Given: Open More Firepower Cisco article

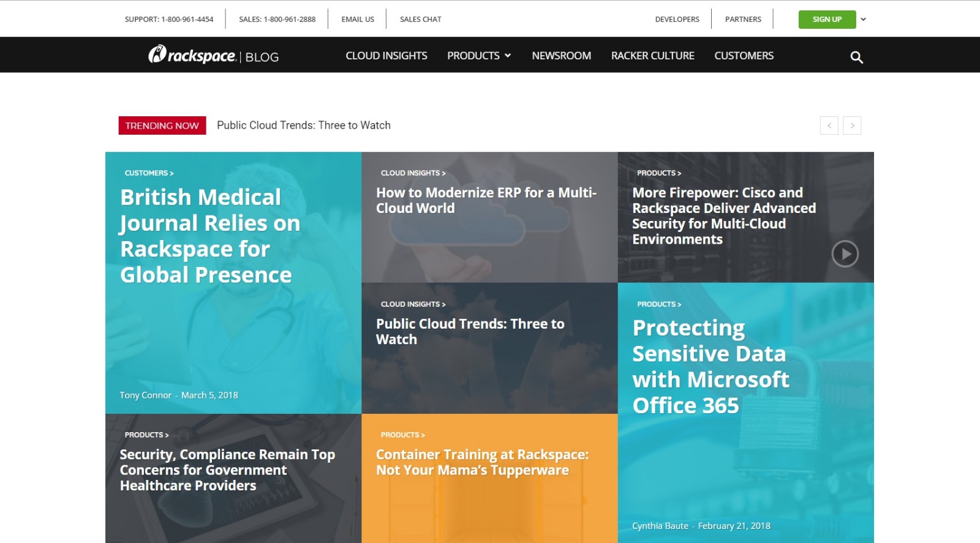Looking at the screenshot, I should [724, 216].
